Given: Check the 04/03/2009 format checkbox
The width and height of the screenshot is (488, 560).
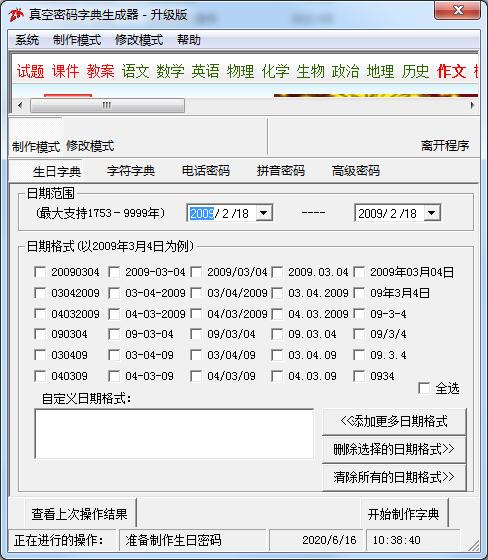Looking at the screenshot, I should tap(196, 314).
